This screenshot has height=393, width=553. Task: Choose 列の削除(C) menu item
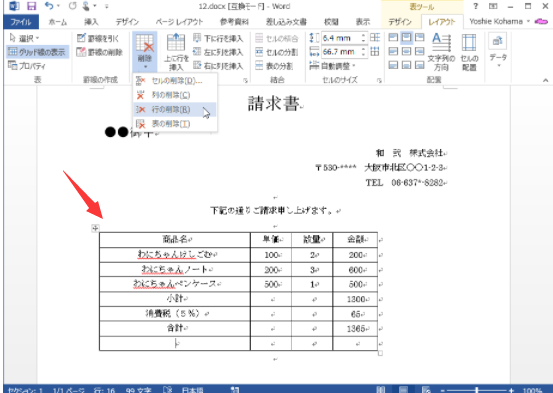coord(175,95)
